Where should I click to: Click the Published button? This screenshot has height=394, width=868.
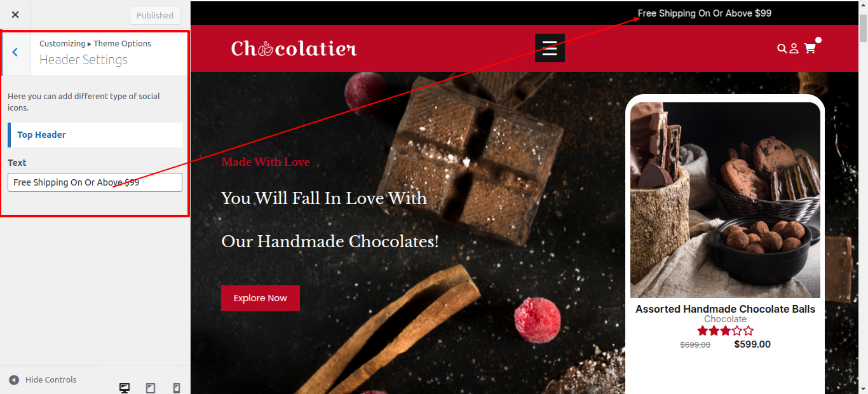coord(155,15)
